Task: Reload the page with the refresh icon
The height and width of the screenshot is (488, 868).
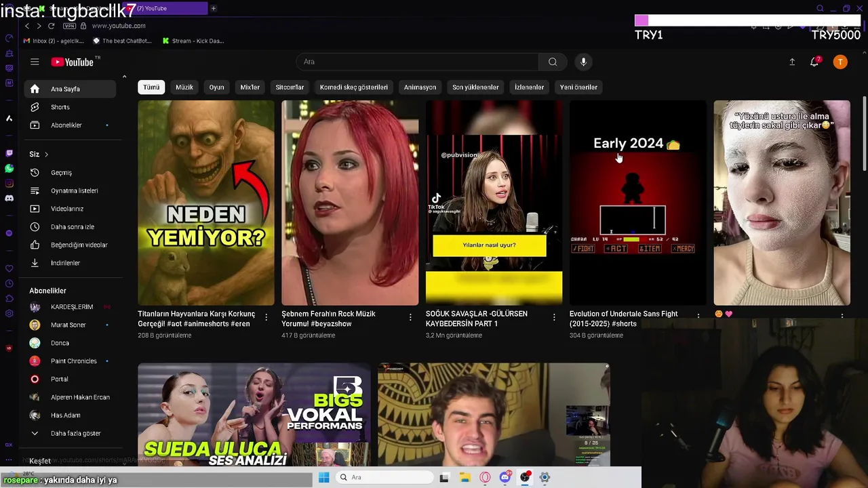Action: 51,26
